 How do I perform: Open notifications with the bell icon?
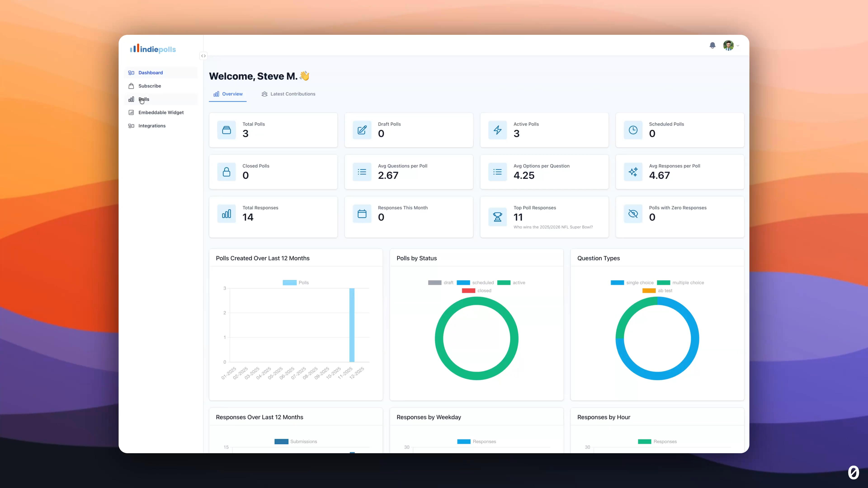pos(712,45)
